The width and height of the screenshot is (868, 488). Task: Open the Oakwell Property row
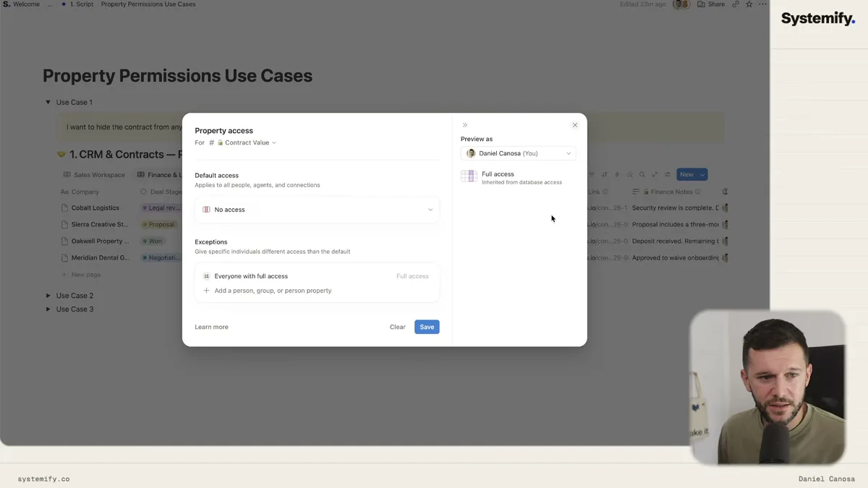[x=100, y=241]
